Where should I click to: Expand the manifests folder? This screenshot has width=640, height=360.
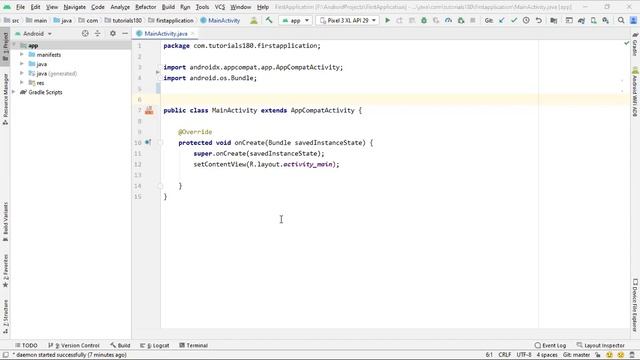[22, 55]
